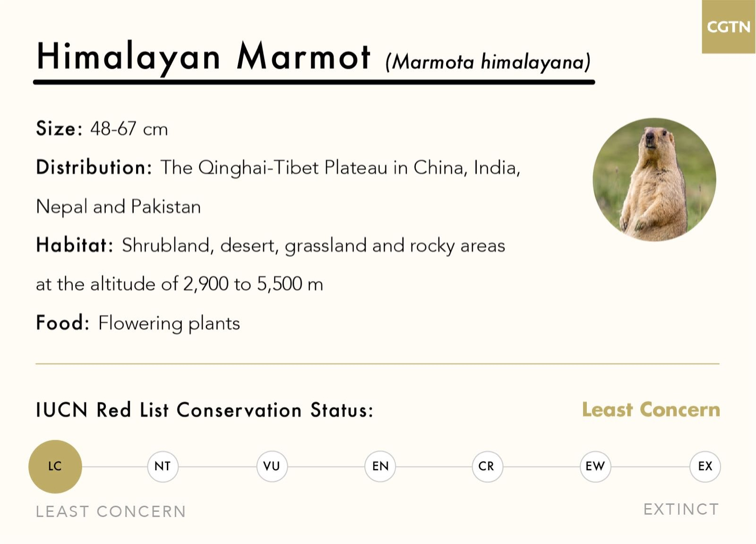The image size is (756, 544).
Task: Click the EX status circle
Action: 705,466
